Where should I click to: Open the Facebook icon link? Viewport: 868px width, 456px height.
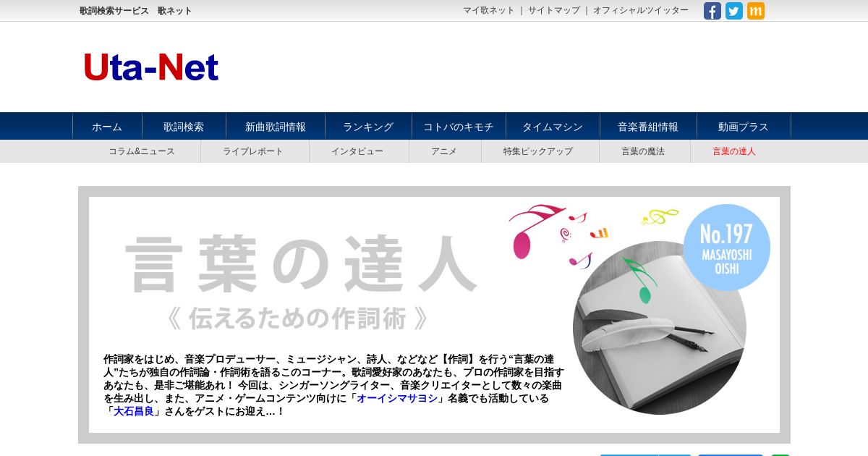pos(712,11)
